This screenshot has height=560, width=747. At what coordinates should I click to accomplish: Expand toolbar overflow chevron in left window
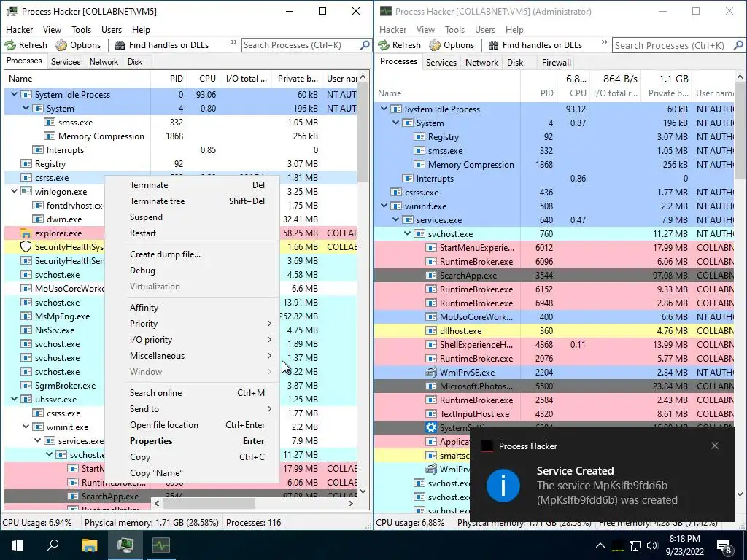pyautogui.click(x=234, y=42)
